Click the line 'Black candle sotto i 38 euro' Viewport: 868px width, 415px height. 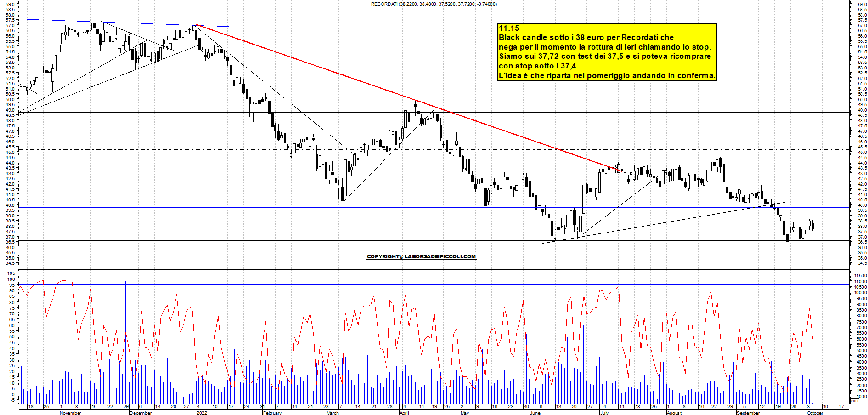click(586, 38)
